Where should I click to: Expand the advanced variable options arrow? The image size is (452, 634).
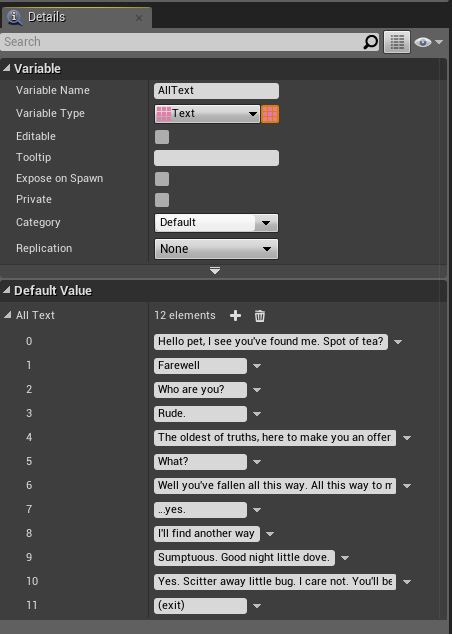[215, 271]
